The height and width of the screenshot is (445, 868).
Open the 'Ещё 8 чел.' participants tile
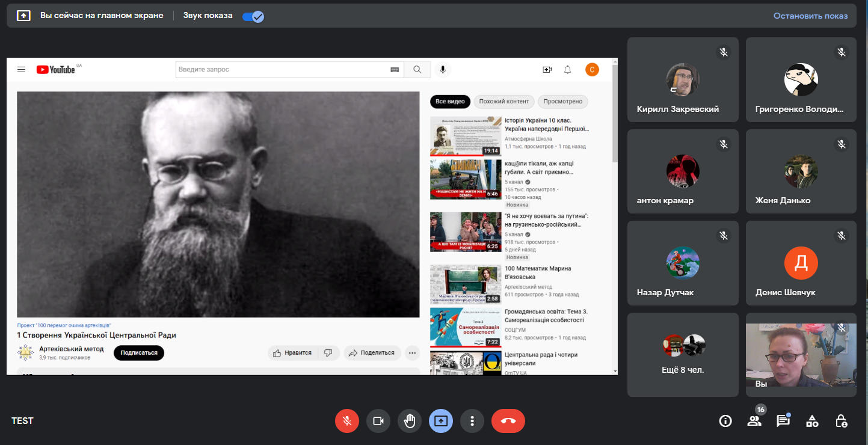(x=683, y=355)
